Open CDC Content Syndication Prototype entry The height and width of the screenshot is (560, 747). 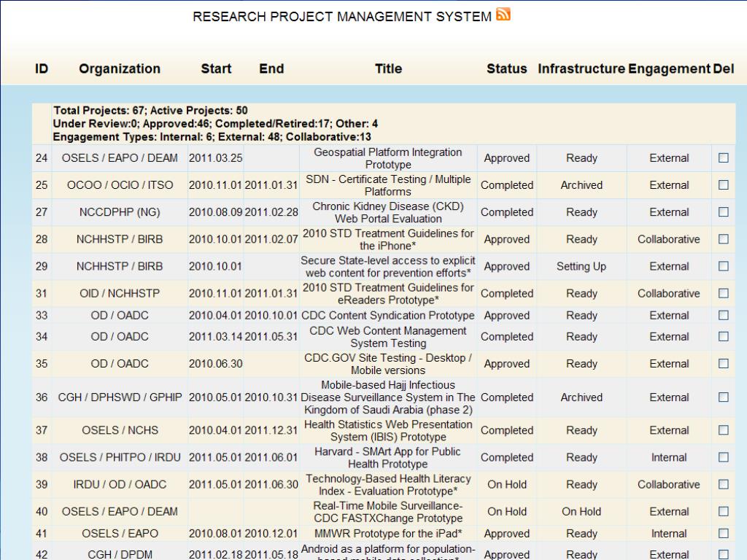coord(388,315)
